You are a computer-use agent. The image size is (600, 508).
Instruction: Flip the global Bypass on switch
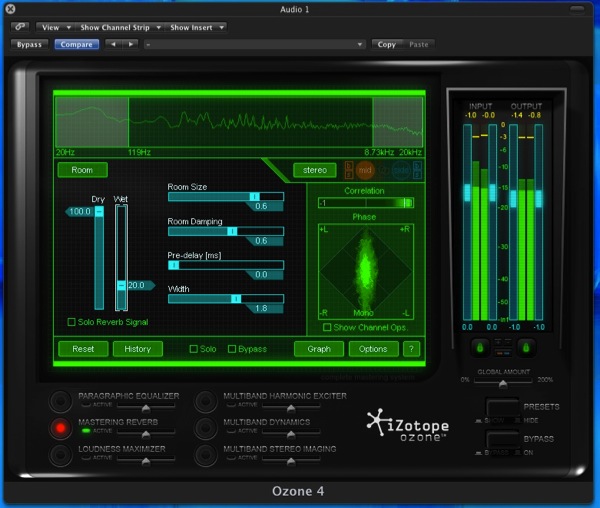(x=502, y=439)
